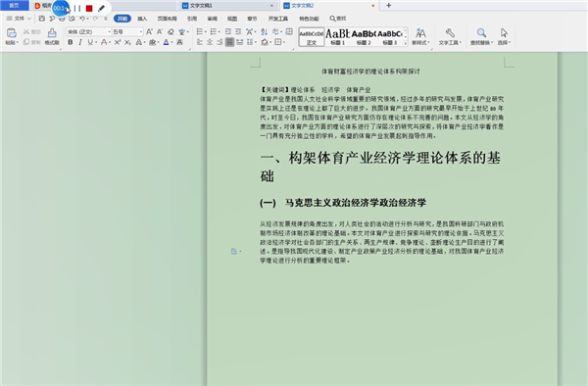Click the paragraph shading fill color icon
The height and width of the screenshot is (386, 588).
tap(265, 42)
